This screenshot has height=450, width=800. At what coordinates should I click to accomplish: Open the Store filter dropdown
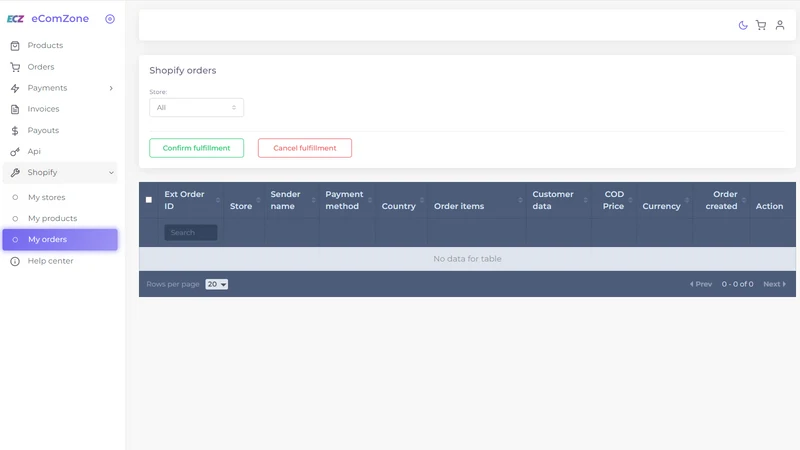[x=196, y=108]
